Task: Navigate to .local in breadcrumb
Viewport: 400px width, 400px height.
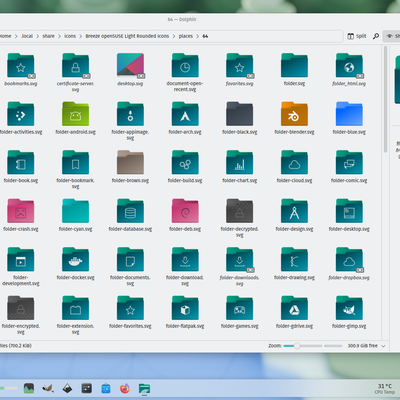Action: (27, 36)
